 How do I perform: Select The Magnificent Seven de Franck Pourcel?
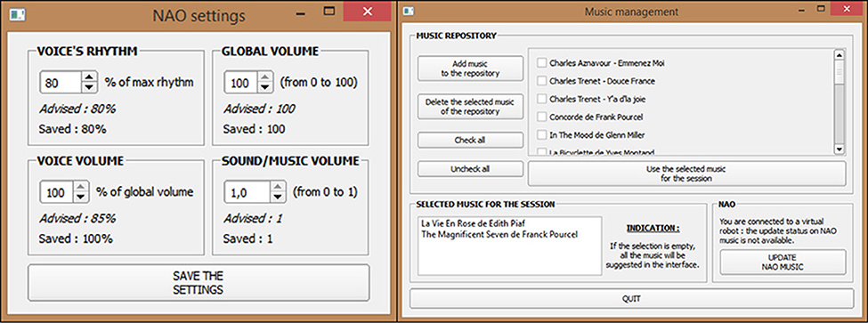499,234
